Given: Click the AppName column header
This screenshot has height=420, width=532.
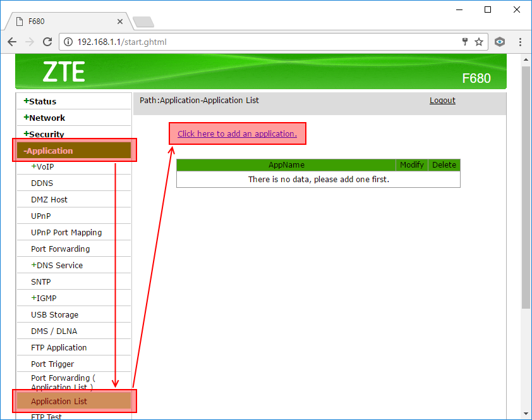Looking at the screenshot, I should point(286,164).
